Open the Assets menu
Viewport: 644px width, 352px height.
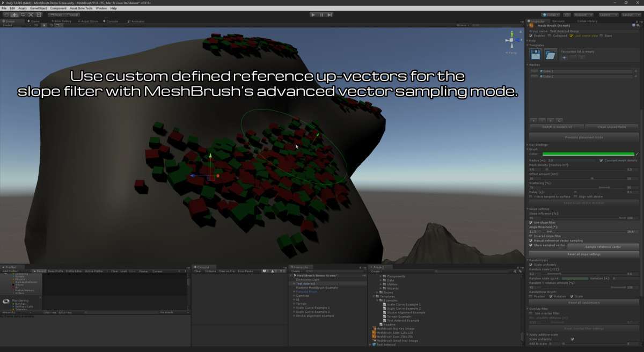pos(23,8)
